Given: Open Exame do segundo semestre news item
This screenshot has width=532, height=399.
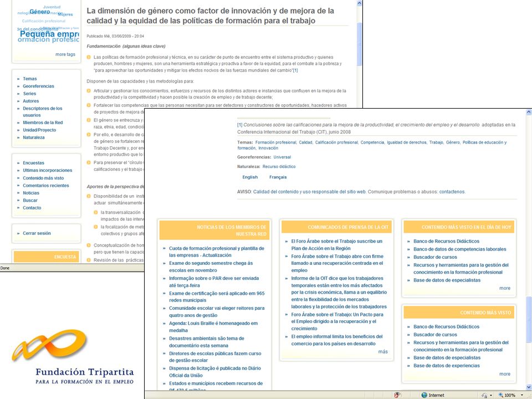Looking at the screenshot, I should pyautogui.click(x=211, y=267).
